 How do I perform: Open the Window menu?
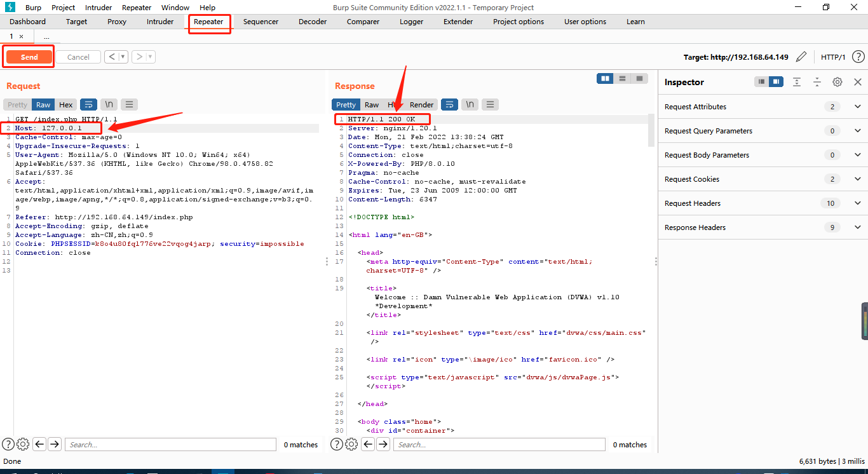pyautogui.click(x=175, y=8)
